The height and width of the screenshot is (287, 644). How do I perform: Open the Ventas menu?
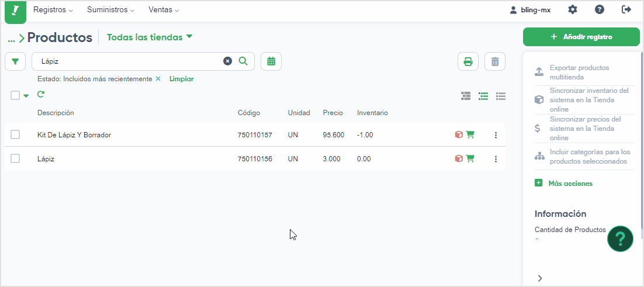(x=164, y=10)
